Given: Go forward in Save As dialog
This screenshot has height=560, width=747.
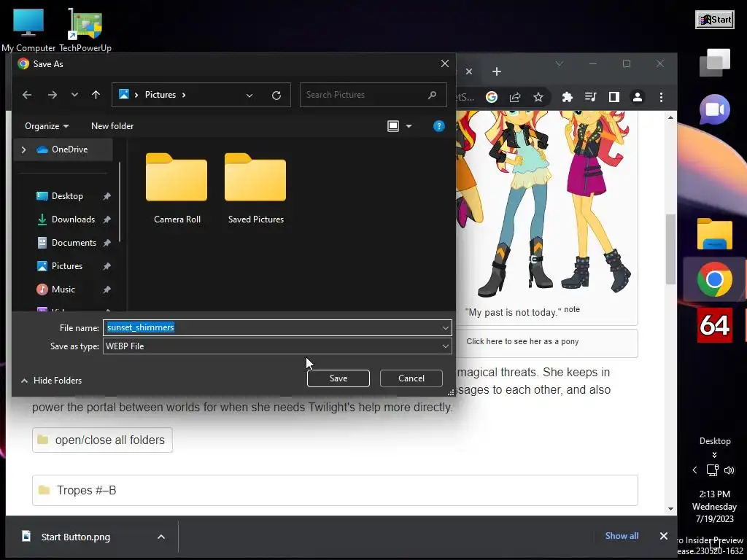Looking at the screenshot, I should (53, 95).
